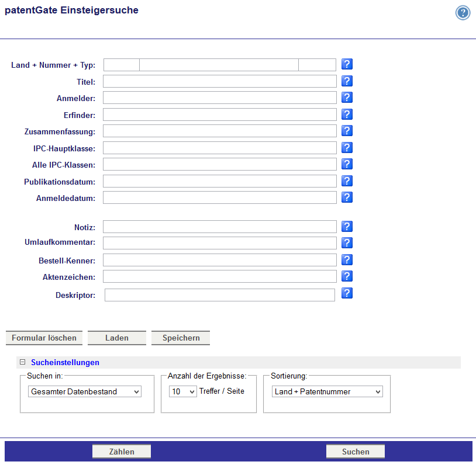
Task: Open help icon beside Anmeldedatum field
Action: tap(347, 197)
